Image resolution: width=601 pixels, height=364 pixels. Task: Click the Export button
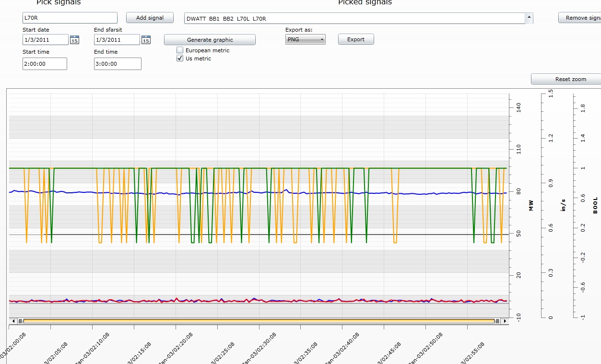pyautogui.click(x=355, y=39)
